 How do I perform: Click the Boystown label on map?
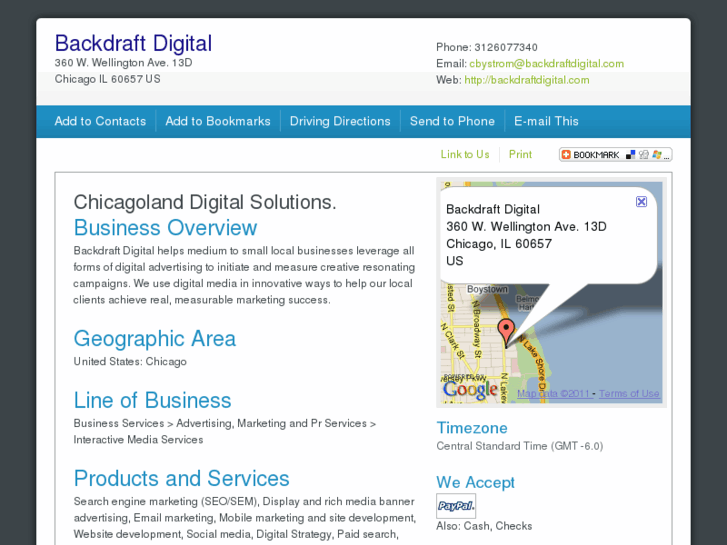coord(487,289)
